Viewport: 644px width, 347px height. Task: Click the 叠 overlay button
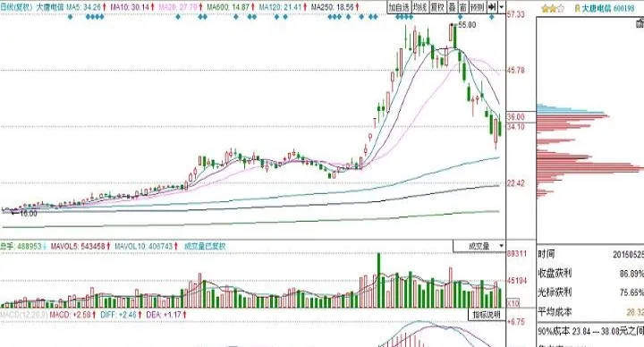point(453,7)
